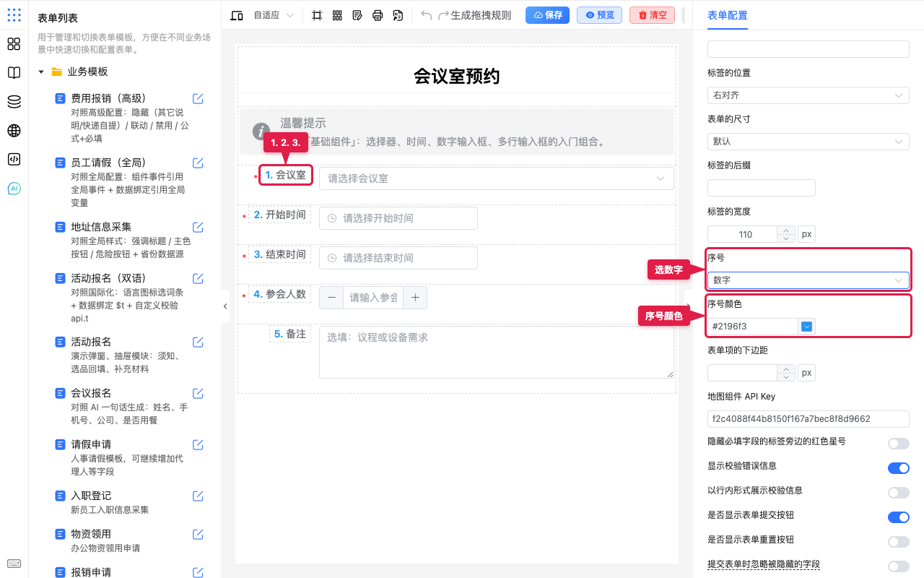Open the 自适应 size dropdown
This screenshot has width=924, height=578.
(274, 15)
